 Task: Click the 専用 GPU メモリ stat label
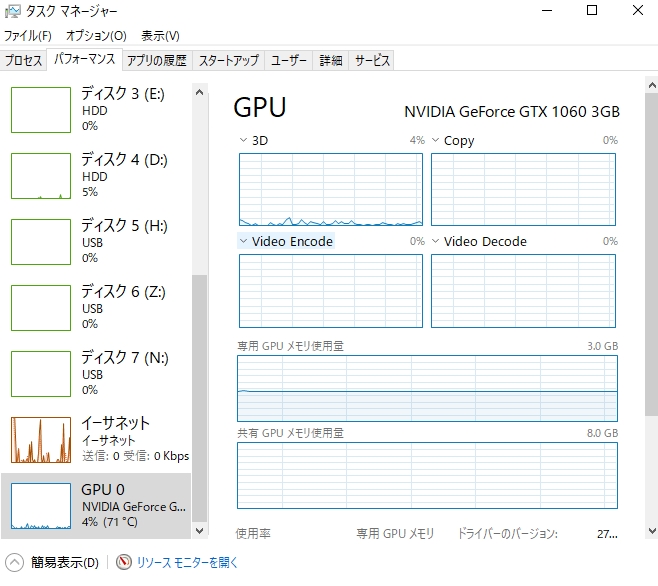tap(395, 534)
